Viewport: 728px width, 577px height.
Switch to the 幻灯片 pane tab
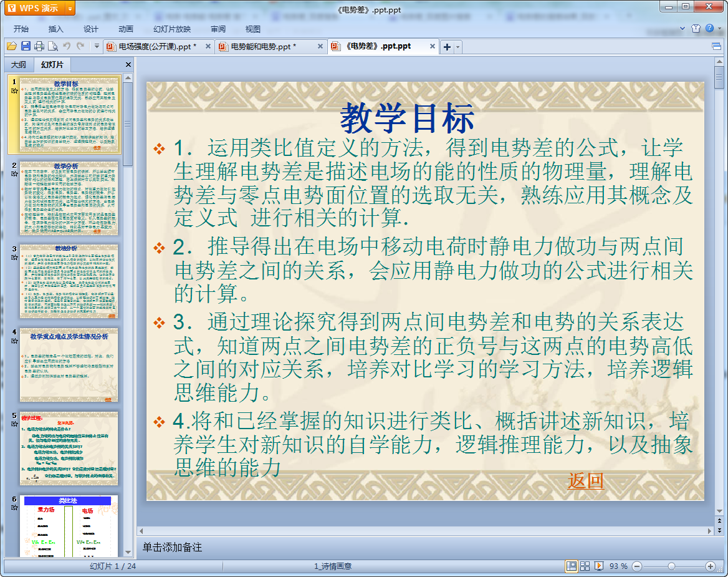52,65
